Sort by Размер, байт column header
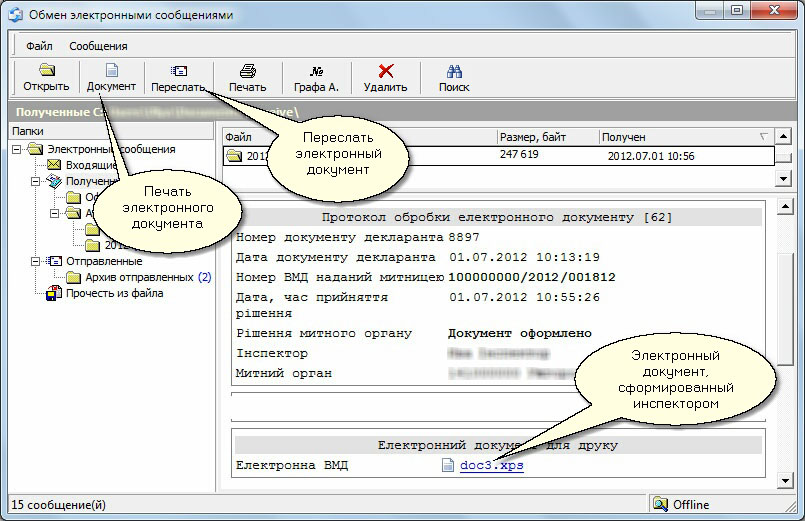805x521 pixels. (x=548, y=137)
